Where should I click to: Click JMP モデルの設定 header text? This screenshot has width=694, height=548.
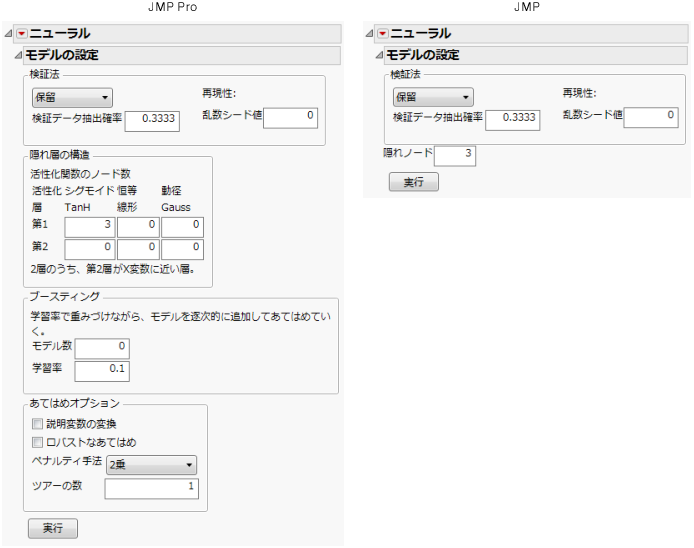point(423,55)
